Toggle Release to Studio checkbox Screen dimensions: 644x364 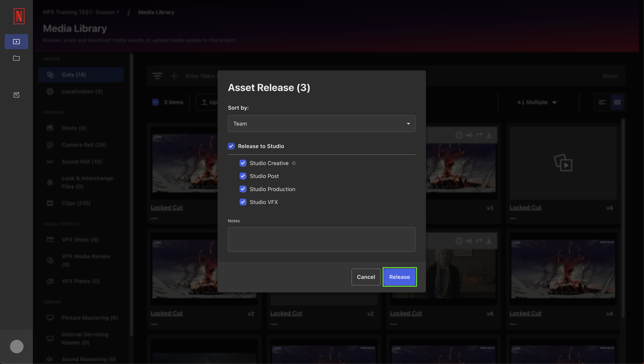[x=231, y=146]
